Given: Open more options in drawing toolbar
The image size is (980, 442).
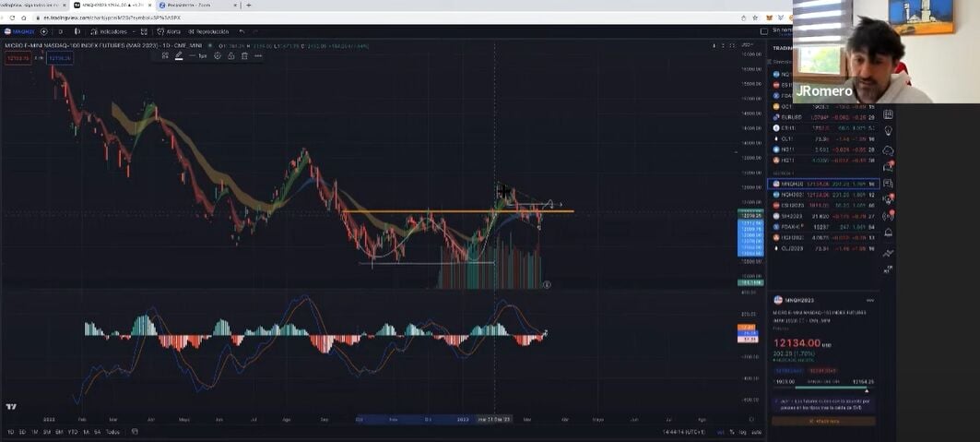Looking at the screenshot, I should [257, 55].
